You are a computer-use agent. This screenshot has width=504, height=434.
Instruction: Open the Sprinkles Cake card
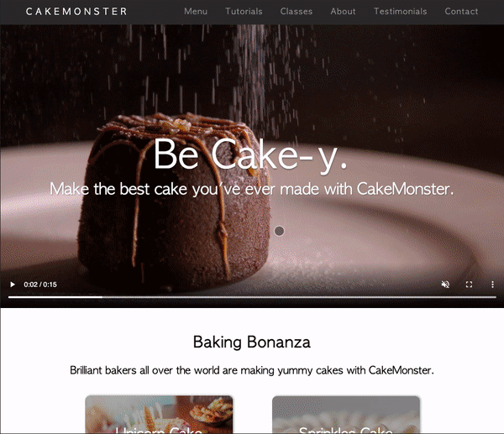point(346,415)
